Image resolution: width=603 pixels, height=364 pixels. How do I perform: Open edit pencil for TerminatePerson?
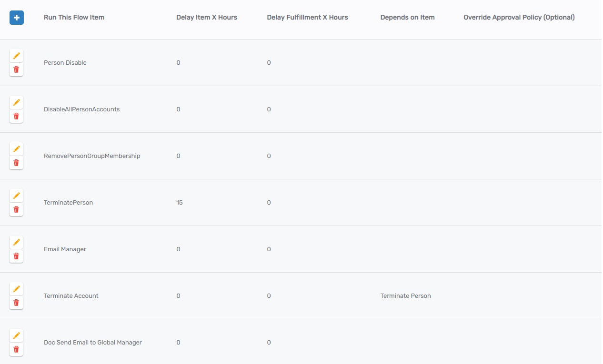point(16,196)
